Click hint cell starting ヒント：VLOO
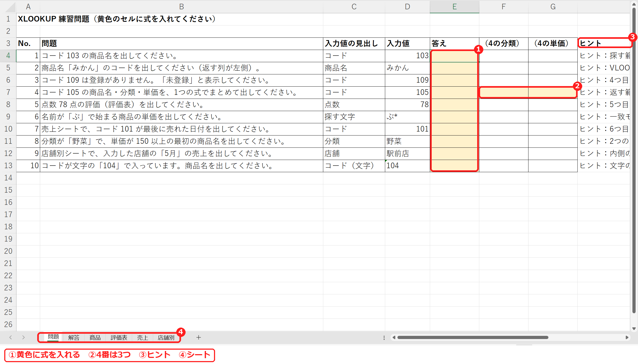This screenshot has width=638, height=364. pyautogui.click(x=604, y=68)
